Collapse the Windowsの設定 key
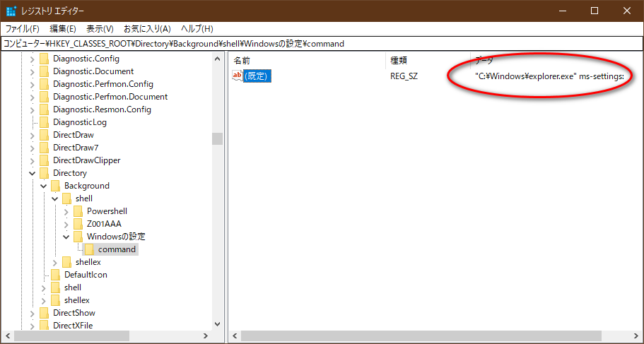Image resolution: width=644 pixels, height=344 pixels. pos(66,237)
